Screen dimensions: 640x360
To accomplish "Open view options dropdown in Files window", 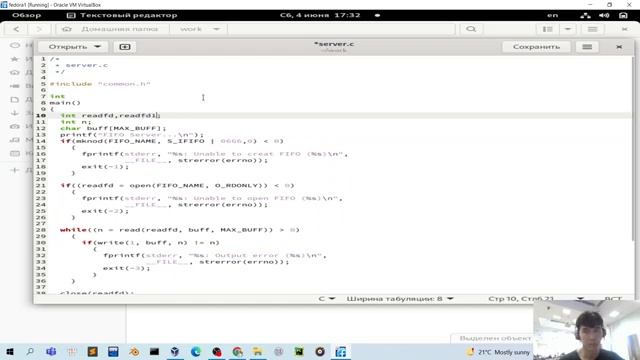I will pos(568,29).
